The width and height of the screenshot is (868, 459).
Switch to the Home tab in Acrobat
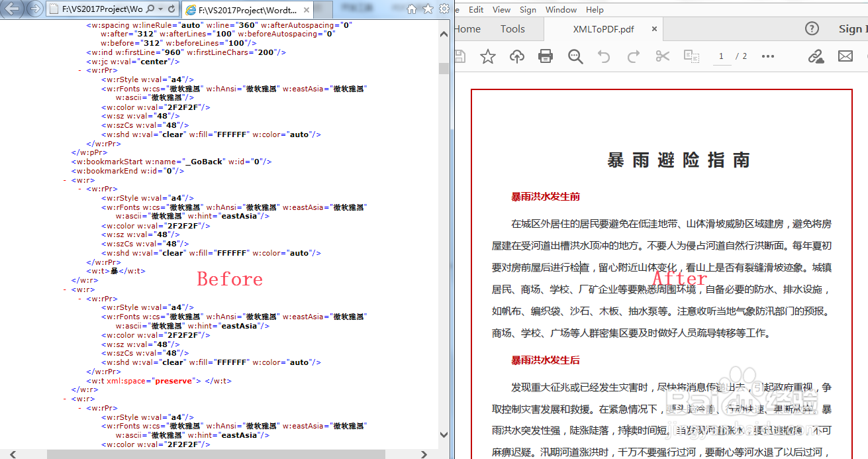(x=467, y=29)
